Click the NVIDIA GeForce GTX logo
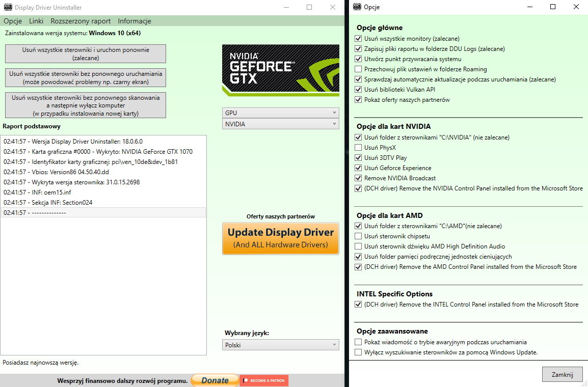Image resolution: width=588 pixels, height=387 pixels. [280, 70]
